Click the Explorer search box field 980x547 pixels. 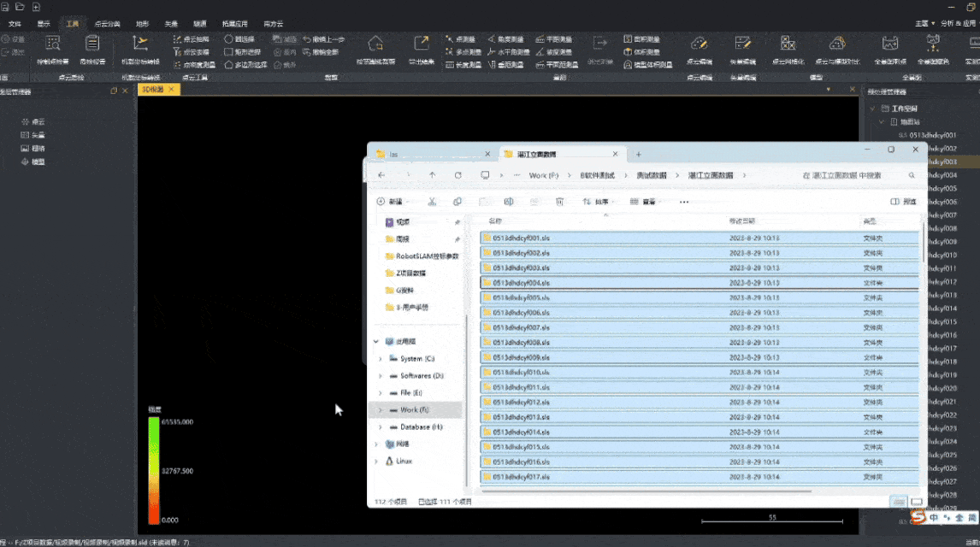click(855, 175)
